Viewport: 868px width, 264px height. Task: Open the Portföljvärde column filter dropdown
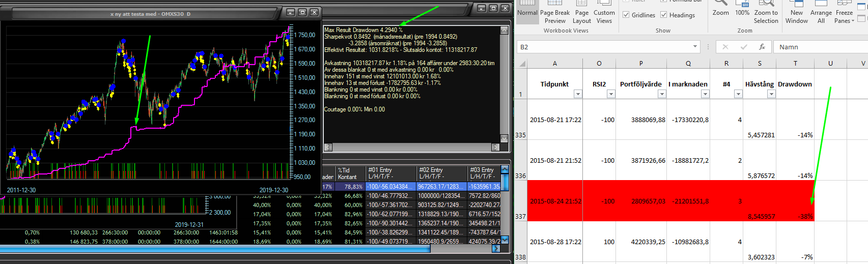tap(661, 94)
